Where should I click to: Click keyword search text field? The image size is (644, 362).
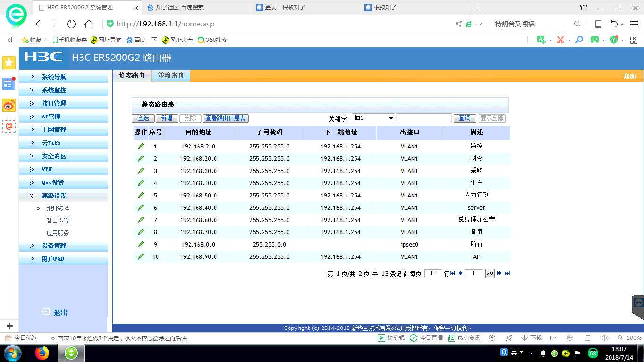[424, 118]
